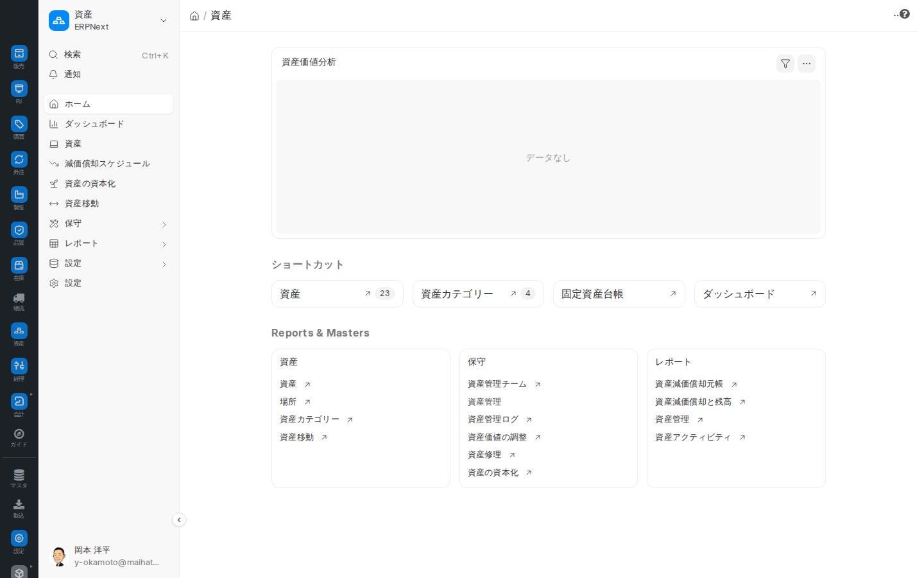The width and height of the screenshot is (924, 578).
Task: Select ホーム in the sidebar
Action: 108,104
